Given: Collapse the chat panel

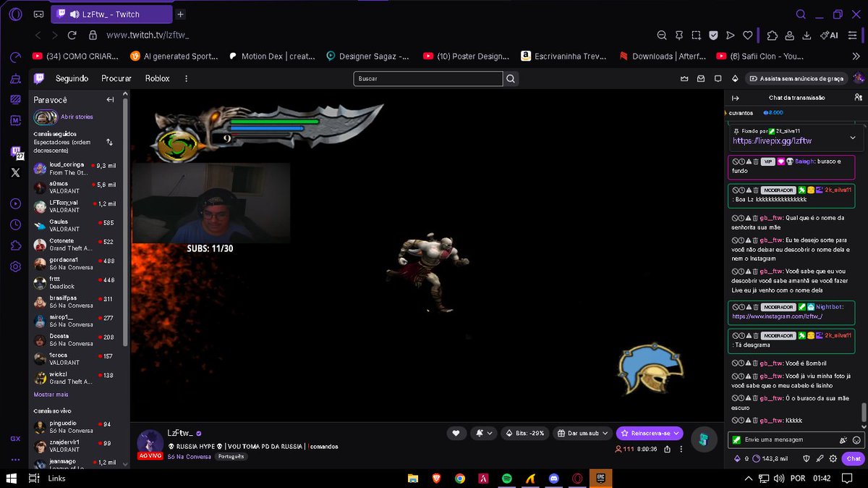Looking at the screenshot, I should tap(736, 98).
